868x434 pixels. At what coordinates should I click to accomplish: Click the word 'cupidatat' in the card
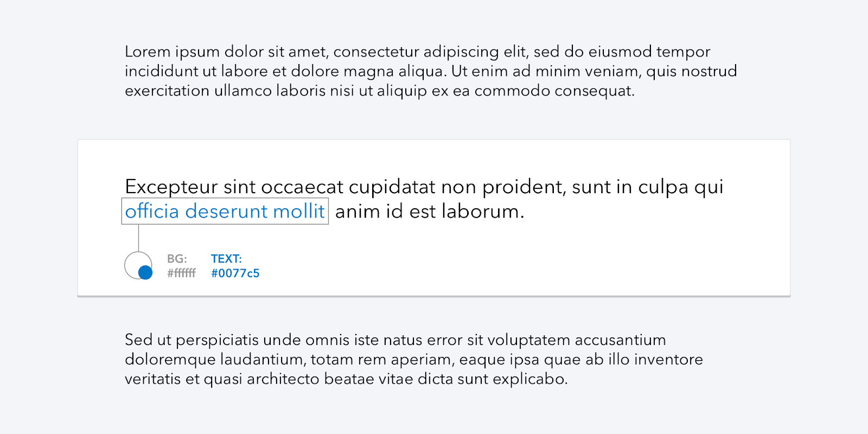point(392,187)
